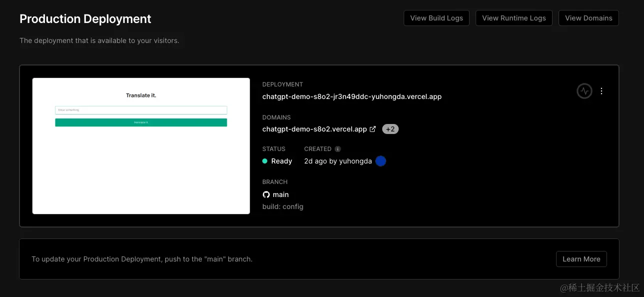Click the DEPLOYMENT label

283,84
